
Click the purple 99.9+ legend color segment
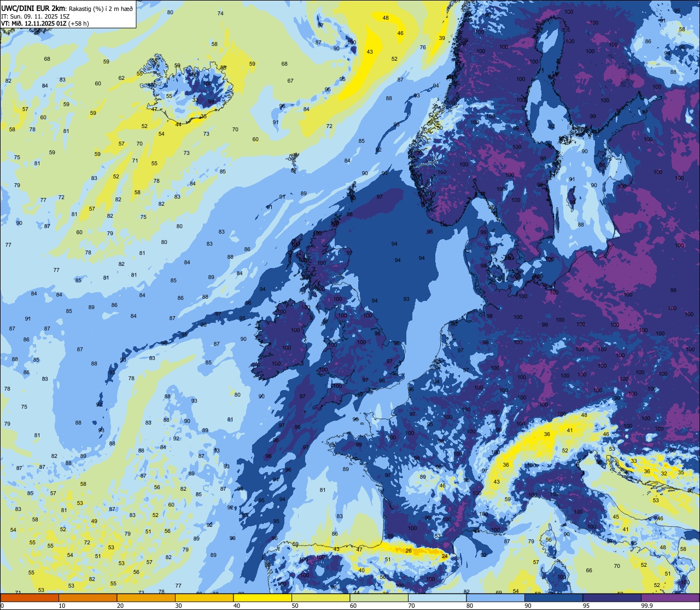tap(670, 597)
